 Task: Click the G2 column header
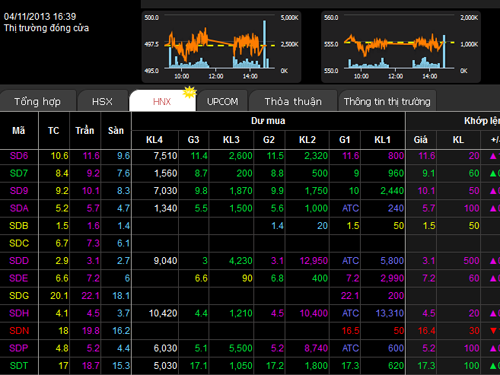(x=269, y=140)
